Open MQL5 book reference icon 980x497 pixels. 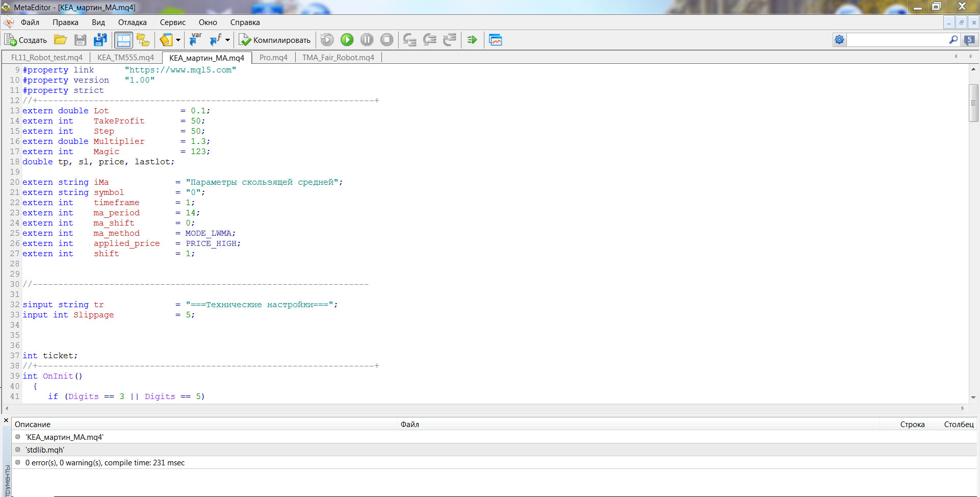coord(166,40)
